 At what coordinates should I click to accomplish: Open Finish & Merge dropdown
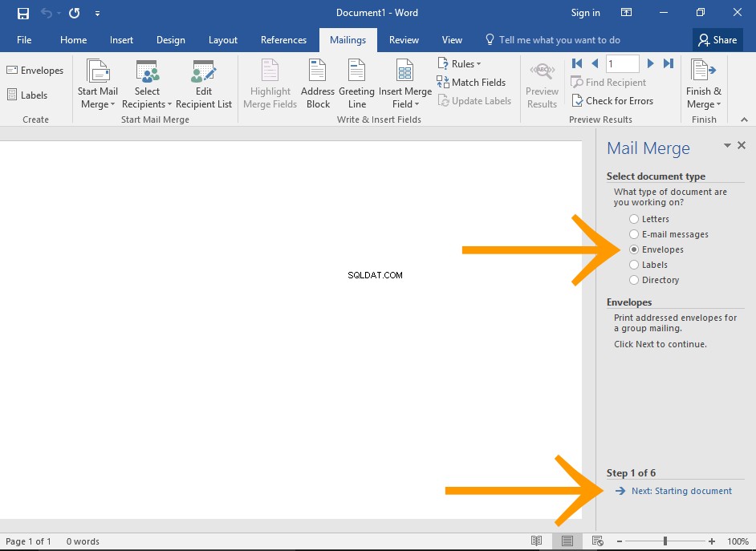coord(704,84)
